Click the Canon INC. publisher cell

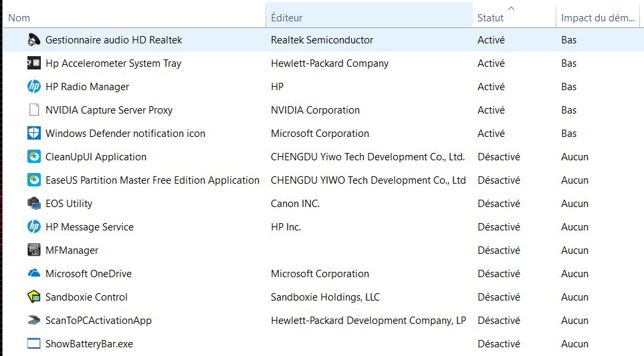point(295,204)
